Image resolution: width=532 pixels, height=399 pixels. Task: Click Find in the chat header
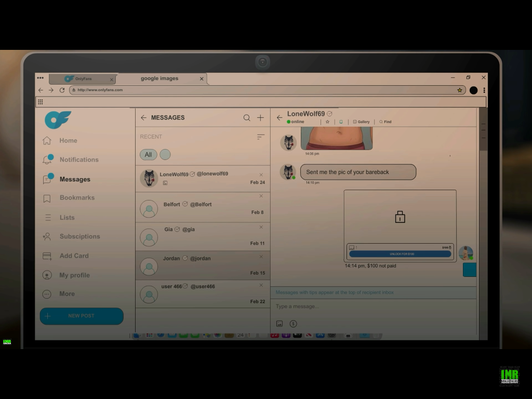click(385, 122)
